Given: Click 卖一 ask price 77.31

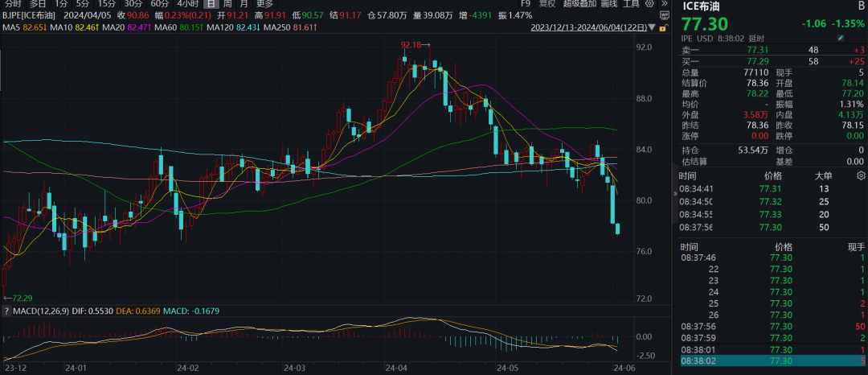Looking at the screenshot, I should pos(757,50).
